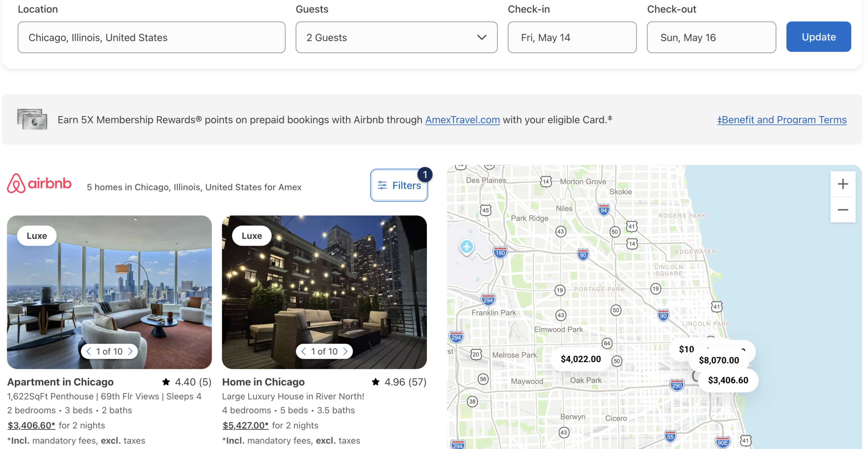Click the Airbnb logo
Image resolution: width=868 pixels, height=449 pixels.
(39, 183)
